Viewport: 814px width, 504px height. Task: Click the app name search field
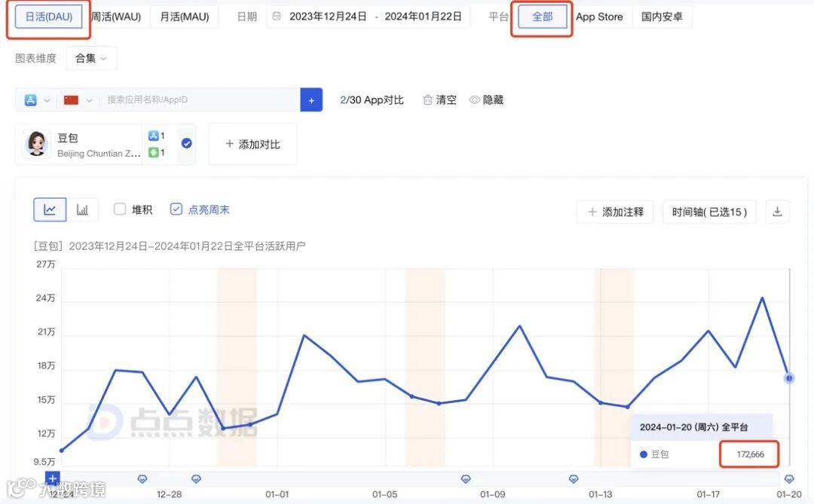click(x=200, y=99)
